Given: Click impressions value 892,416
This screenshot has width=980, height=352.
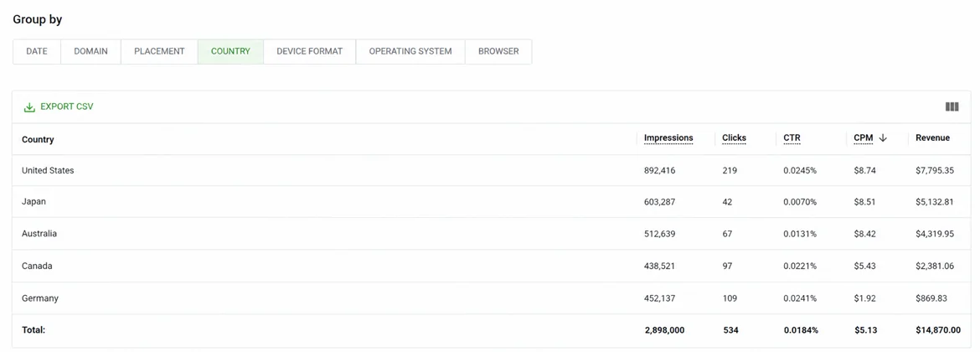Looking at the screenshot, I should point(659,170).
